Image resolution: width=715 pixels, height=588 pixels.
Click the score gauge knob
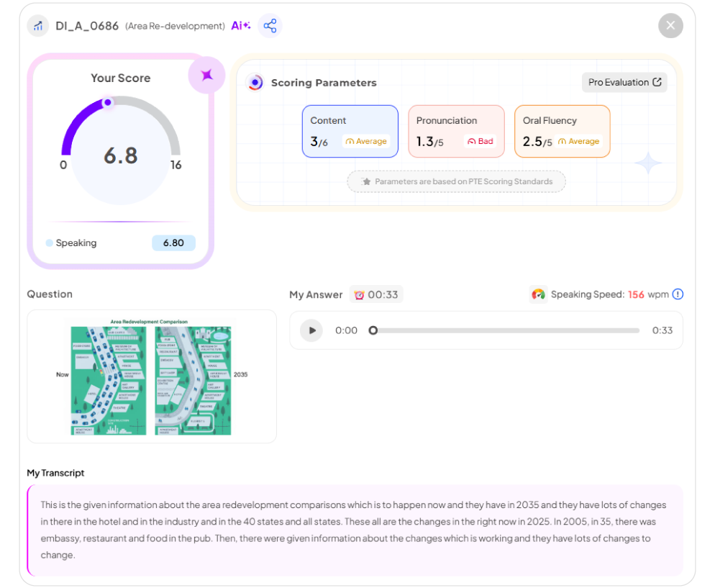coord(108,102)
